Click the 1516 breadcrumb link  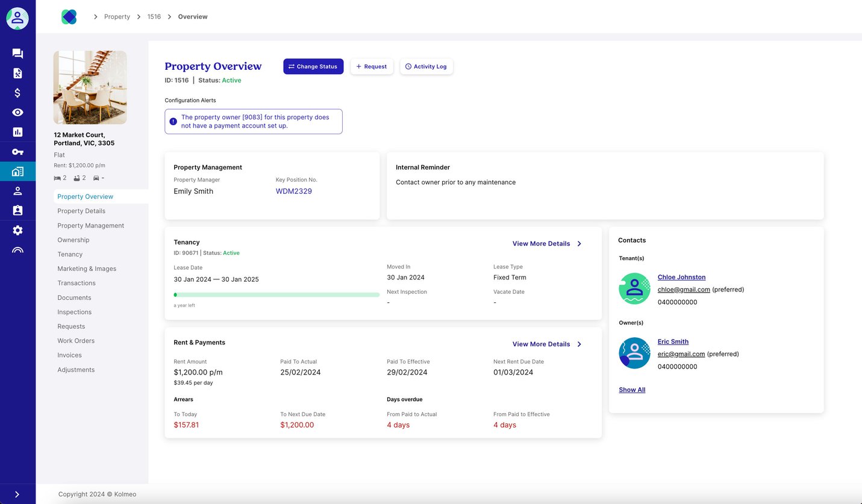point(154,17)
